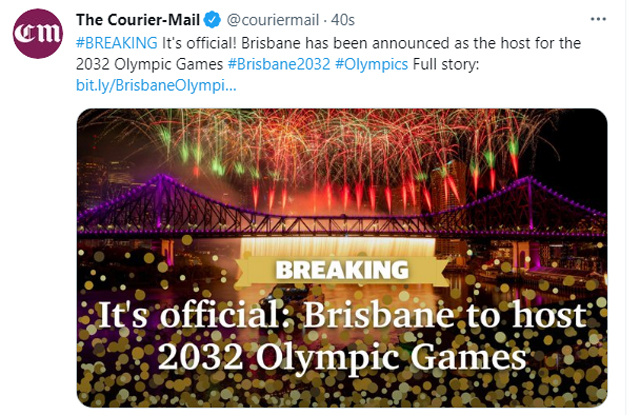Select the #Brisbane2032 hashtag
Image resolution: width=640 pixels, height=415 pixels.
(279, 64)
